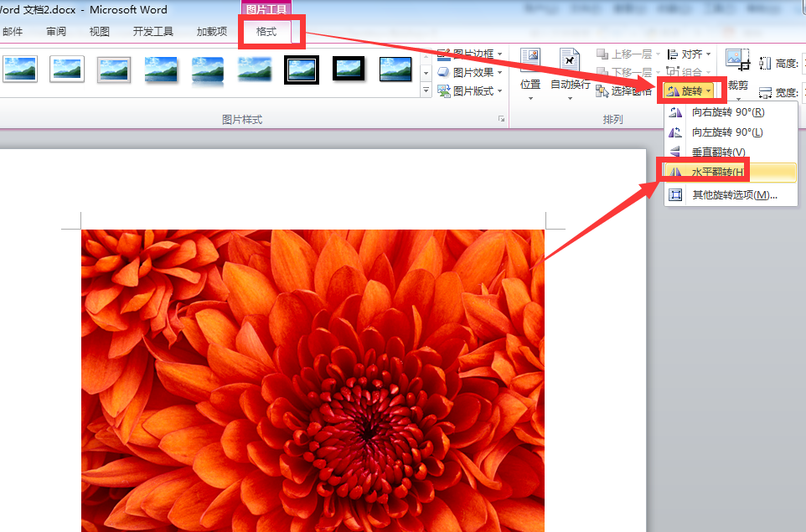Apply the sixth soft-edge picture style
Image resolution: width=806 pixels, height=532 pixels.
point(255,70)
